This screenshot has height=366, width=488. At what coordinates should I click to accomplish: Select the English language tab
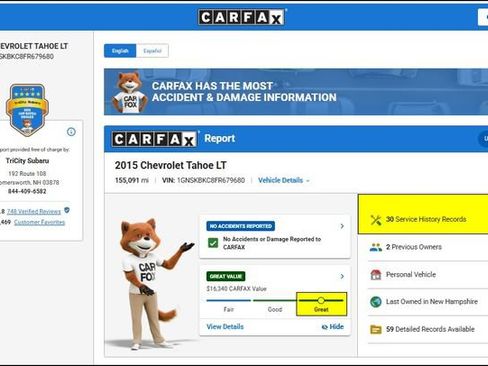click(x=120, y=51)
